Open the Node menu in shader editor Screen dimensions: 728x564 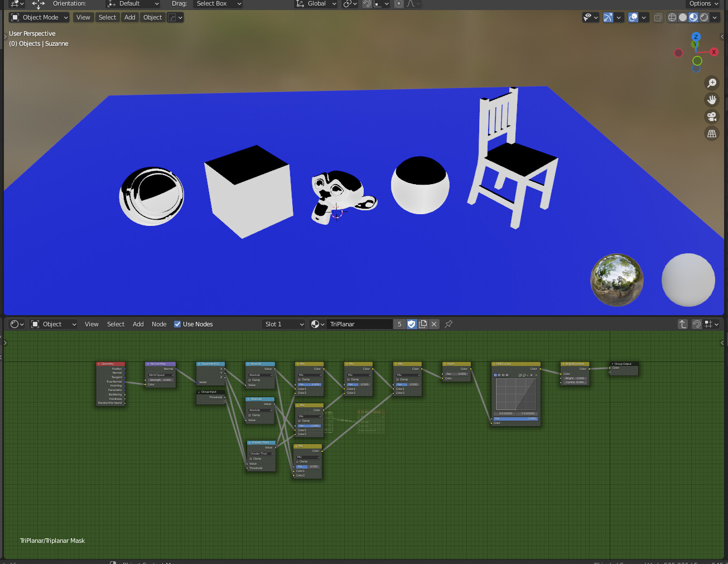(x=159, y=324)
